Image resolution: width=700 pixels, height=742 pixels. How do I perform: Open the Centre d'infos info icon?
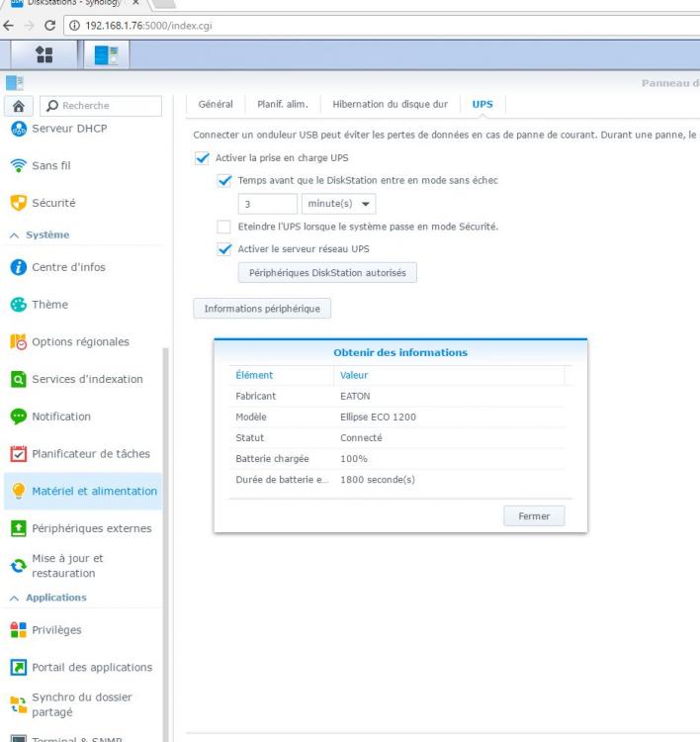click(19, 267)
